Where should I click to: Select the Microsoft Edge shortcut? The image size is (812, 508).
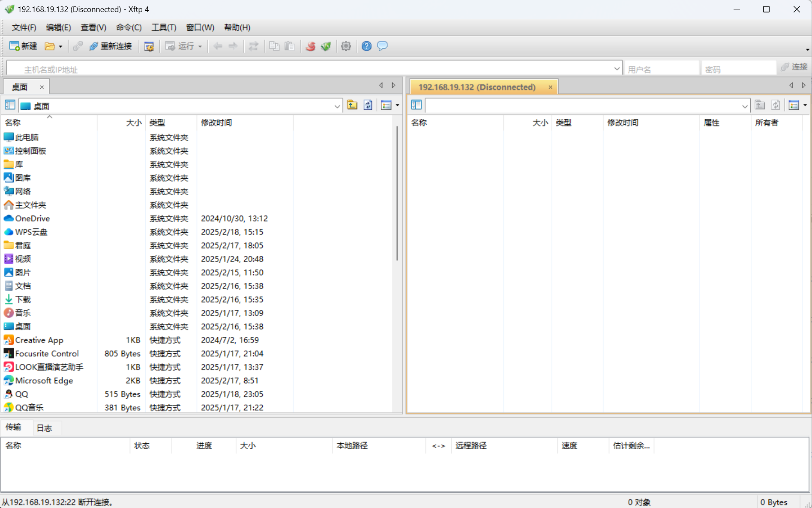coord(148,381)
